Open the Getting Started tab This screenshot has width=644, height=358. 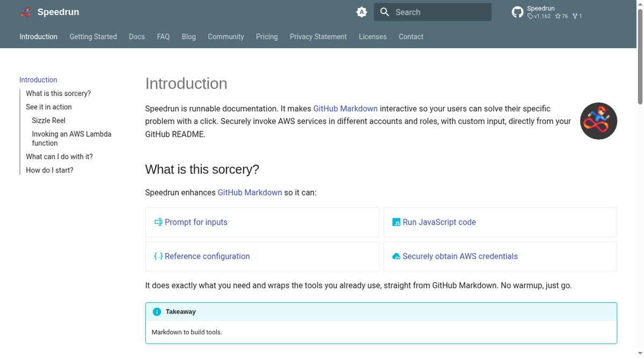coord(93,36)
